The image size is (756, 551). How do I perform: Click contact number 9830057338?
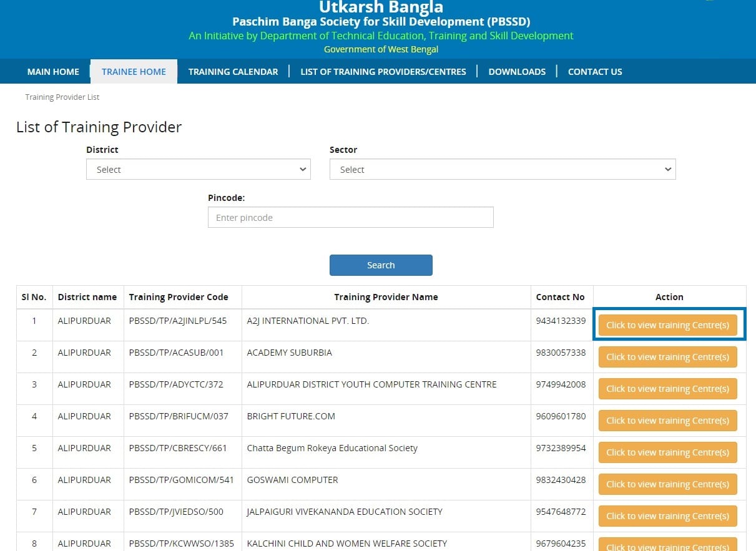[561, 353]
